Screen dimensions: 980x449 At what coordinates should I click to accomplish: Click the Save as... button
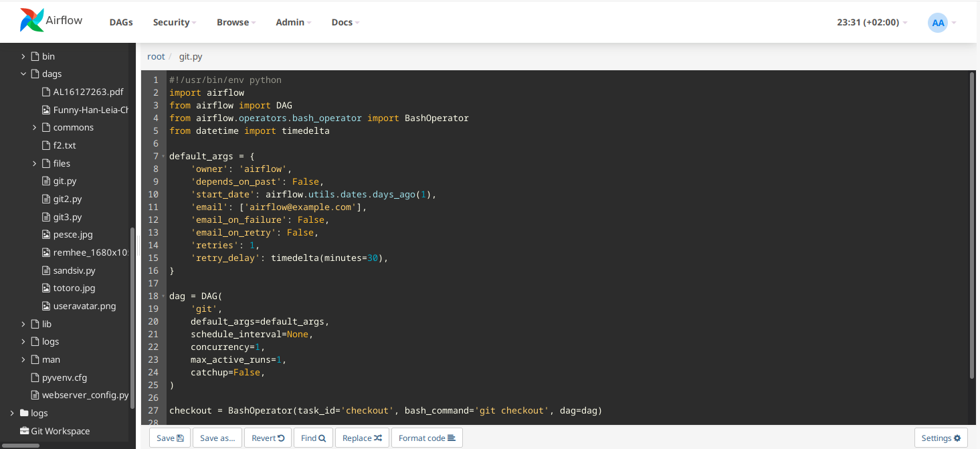point(217,437)
